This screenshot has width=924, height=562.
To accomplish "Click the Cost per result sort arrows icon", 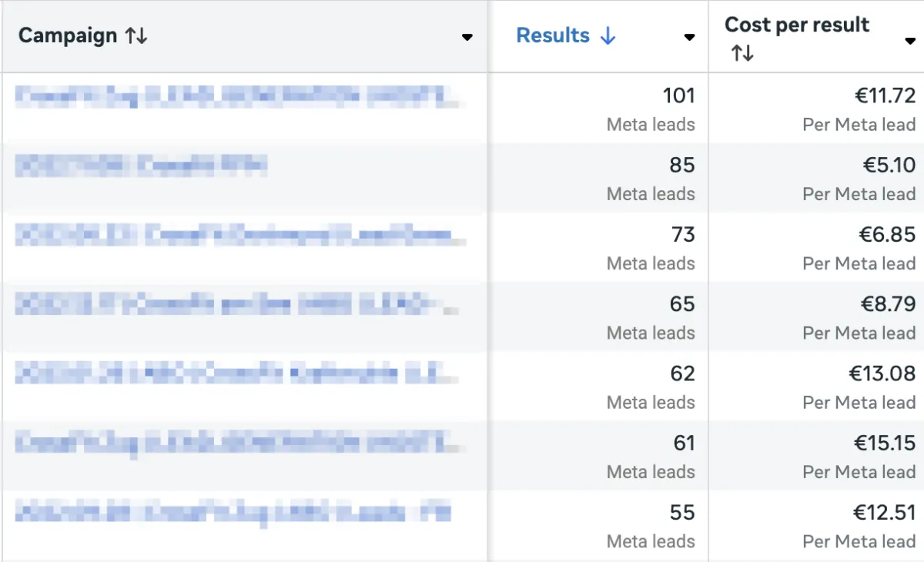I will click(743, 53).
